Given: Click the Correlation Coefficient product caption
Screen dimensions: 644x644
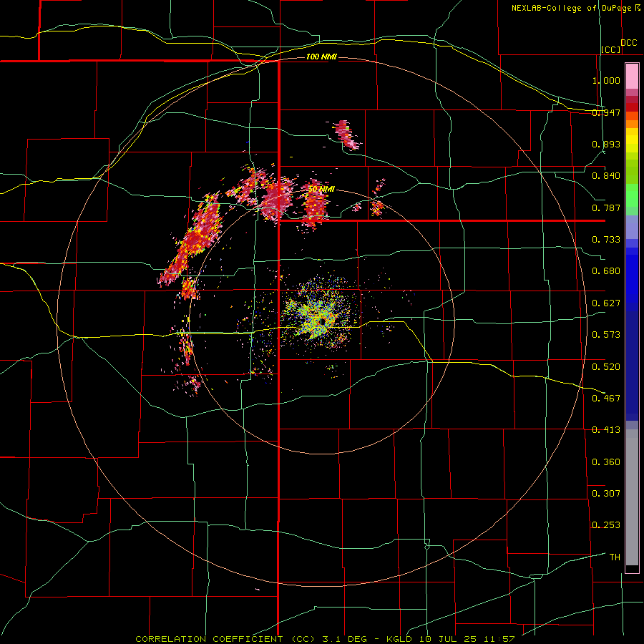Looking at the screenshot, I should click(x=325, y=639).
